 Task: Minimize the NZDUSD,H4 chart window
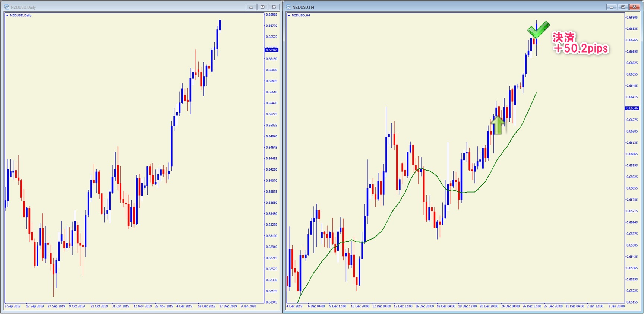click(612, 7)
